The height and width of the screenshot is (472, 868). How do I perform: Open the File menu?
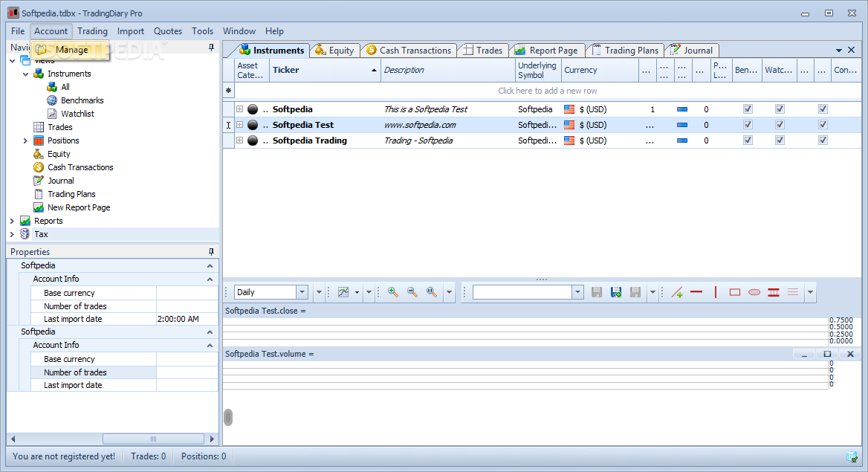pyautogui.click(x=18, y=31)
